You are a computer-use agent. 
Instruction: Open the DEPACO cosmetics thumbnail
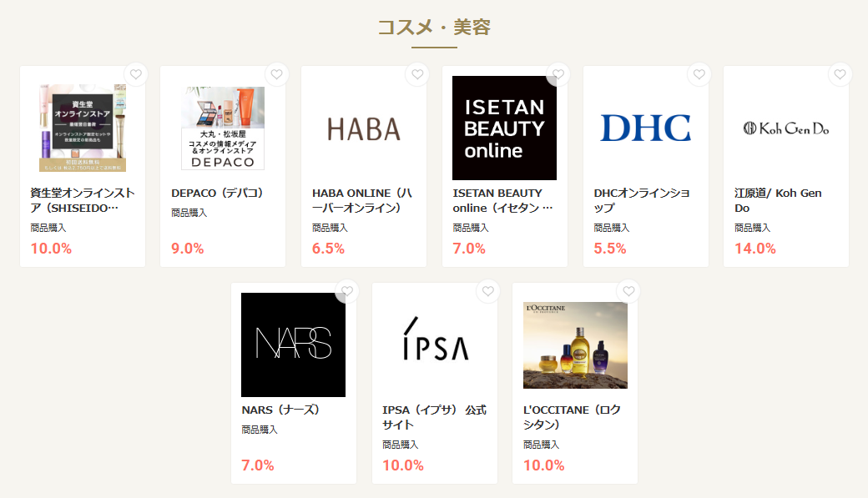click(223, 128)
